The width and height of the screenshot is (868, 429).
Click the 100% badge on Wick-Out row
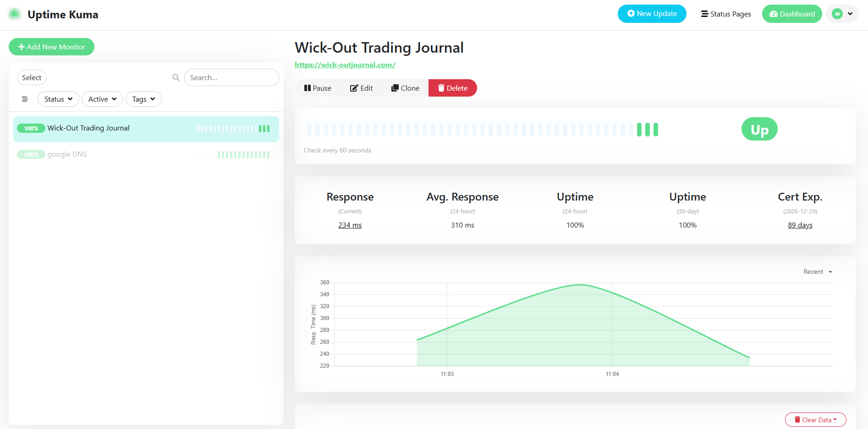tap(31, 128)
